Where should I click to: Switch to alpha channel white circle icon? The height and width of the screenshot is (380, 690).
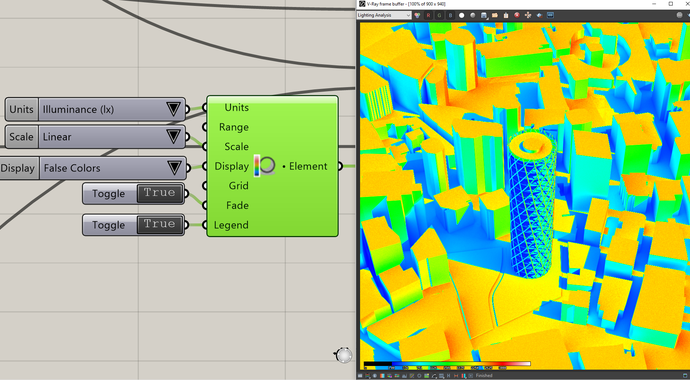(x=462, y=15)
